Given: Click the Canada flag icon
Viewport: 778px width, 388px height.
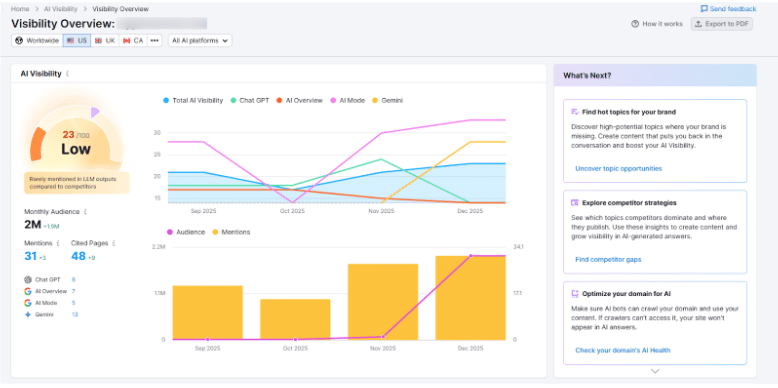Looking at the screenshot, I should (x=127, y=41).
